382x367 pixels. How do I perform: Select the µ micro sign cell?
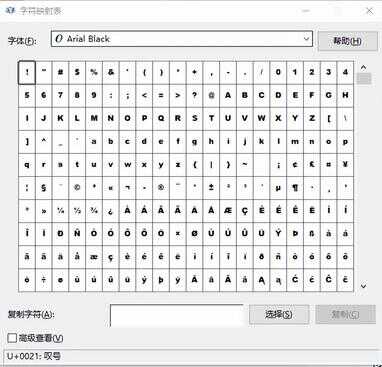tap(278, 188)
